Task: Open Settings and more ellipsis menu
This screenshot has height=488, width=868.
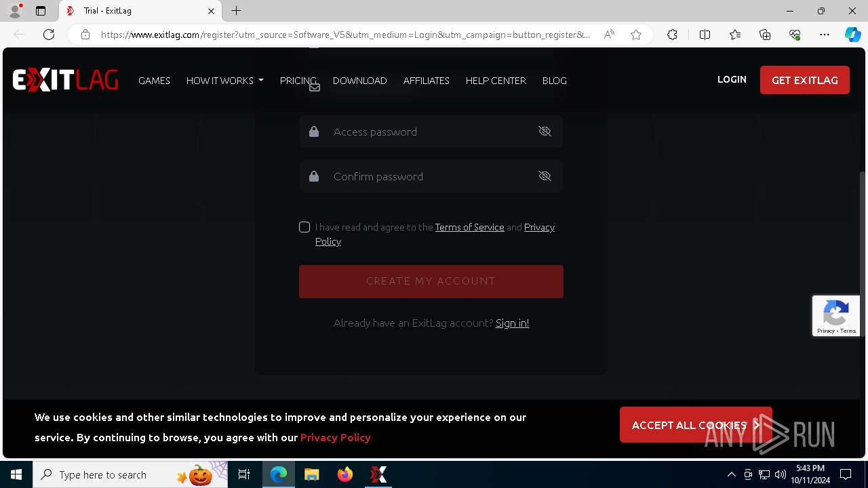Action: [x=825, y=35]
